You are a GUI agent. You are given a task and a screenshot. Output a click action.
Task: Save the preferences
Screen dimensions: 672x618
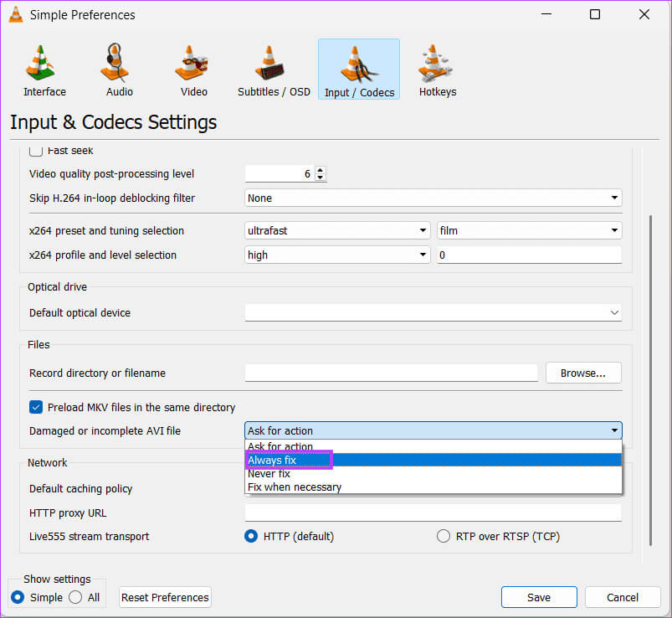539,597
